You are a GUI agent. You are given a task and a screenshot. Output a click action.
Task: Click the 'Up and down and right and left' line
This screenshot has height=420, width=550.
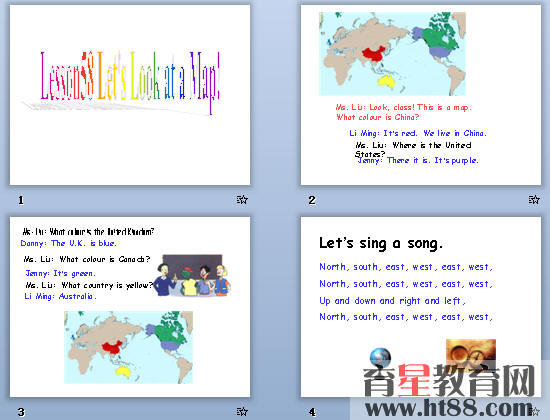pyautogui.click(x=392, y=301)
